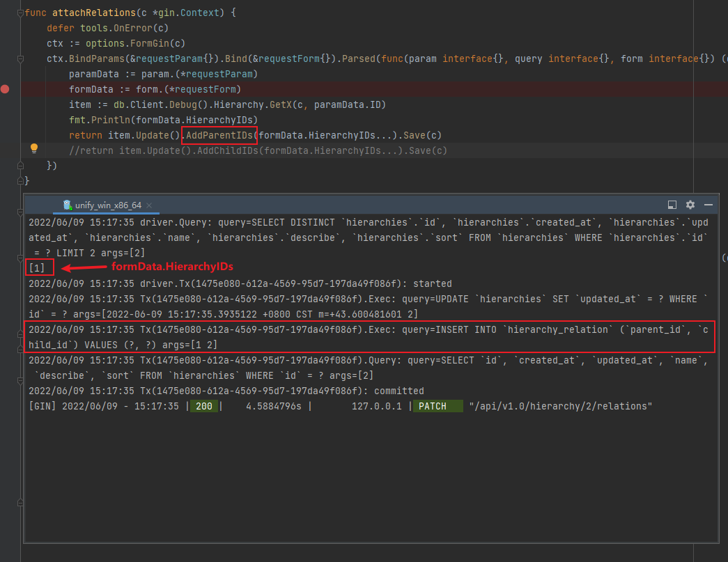The image size is (728, 562).
Task: Click the yellow lightbulb quick-fix icon
Action: tap(34, 148)
